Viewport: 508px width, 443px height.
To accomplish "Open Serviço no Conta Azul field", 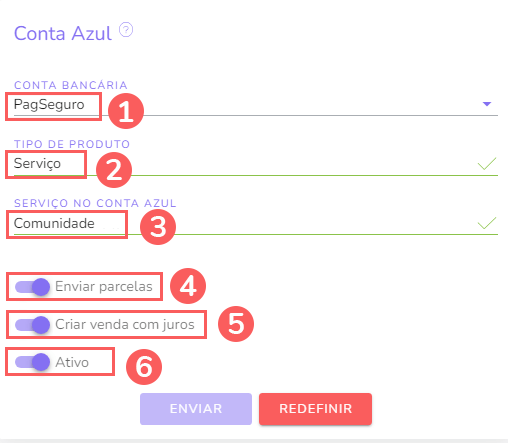I will [256, 223].
